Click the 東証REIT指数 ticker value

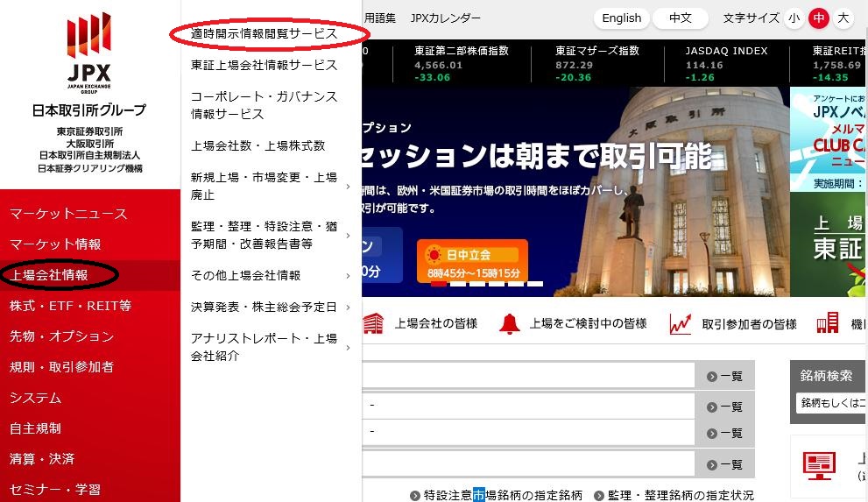(836, 66)
